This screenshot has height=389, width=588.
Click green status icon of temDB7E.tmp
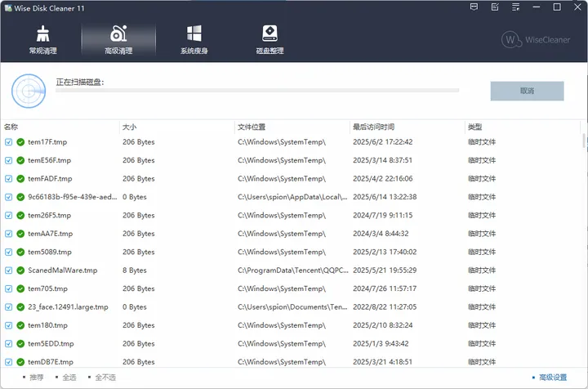pyautogui.click(x=20, y=362)
